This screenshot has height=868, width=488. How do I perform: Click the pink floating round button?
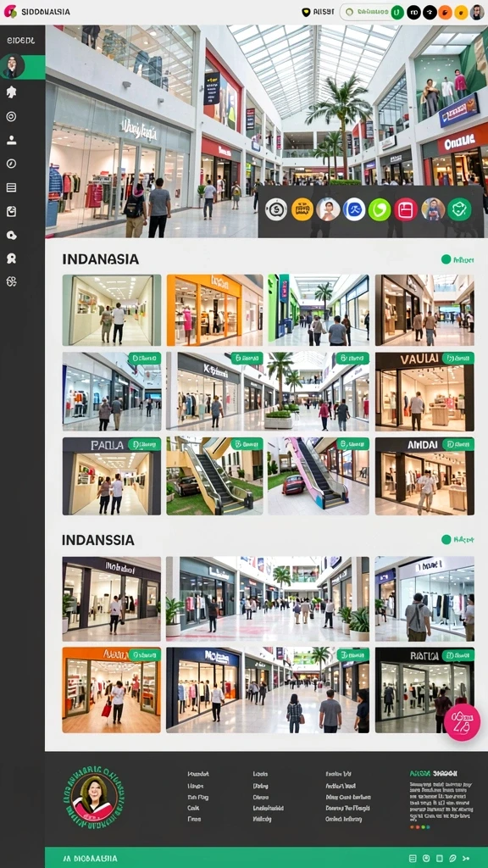tap(462, 722)
